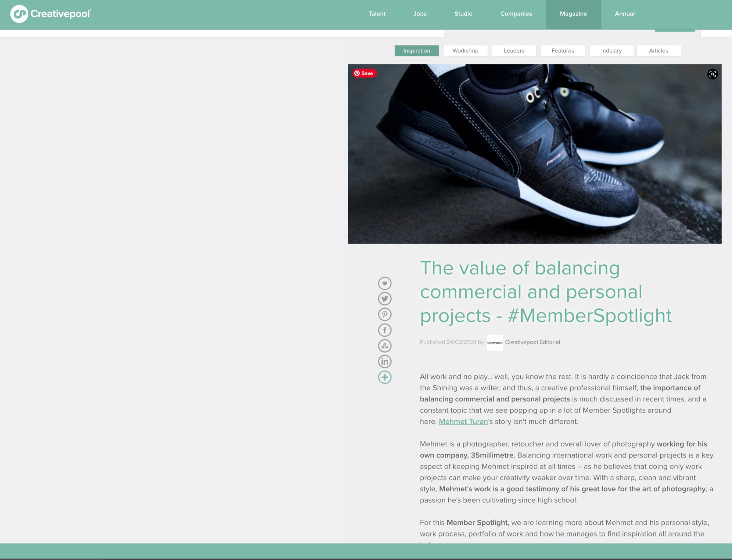Share article on Twitter
This screenshot has width=732, height=560.
click(x=385, y=299)
